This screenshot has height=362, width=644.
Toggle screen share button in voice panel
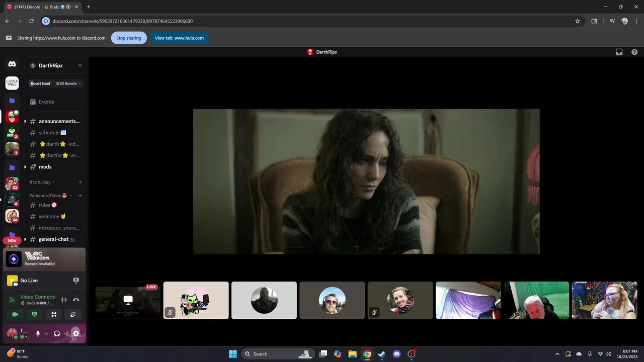(x=34, y=314)
